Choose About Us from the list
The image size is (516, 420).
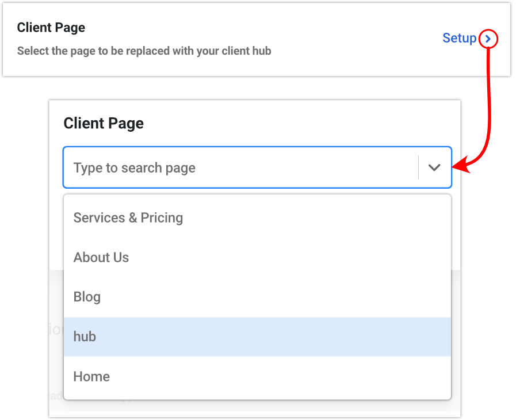pos(257,257)
